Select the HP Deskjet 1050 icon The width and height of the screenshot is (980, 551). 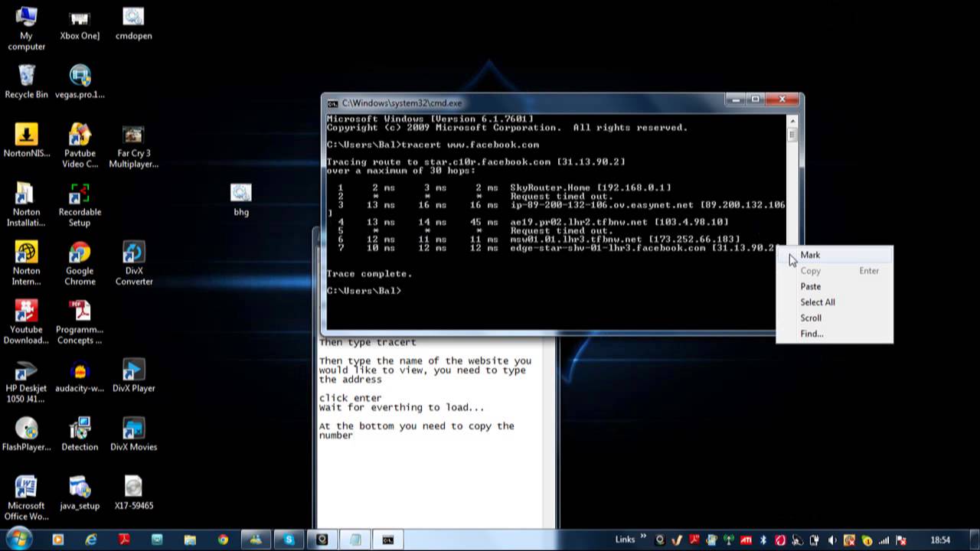point(26,381)
